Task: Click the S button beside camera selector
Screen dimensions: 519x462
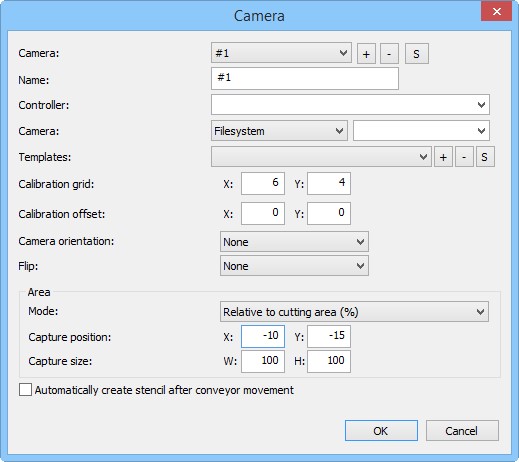Action: [x=417, y=54]
